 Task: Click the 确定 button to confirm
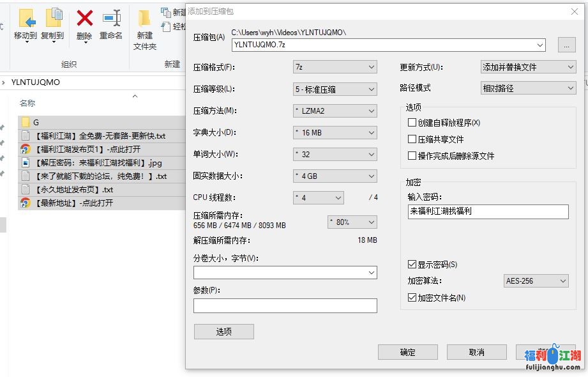click(408, 351)
